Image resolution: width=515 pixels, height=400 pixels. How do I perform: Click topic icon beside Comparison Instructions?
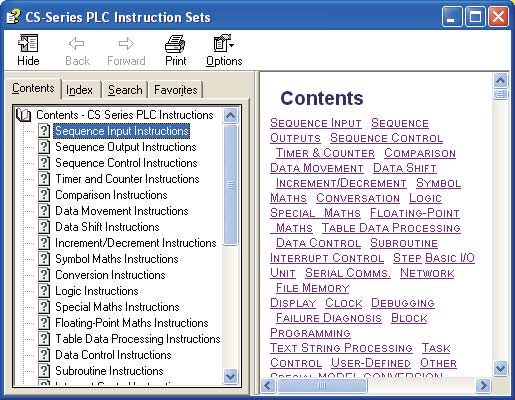[44, 195]
